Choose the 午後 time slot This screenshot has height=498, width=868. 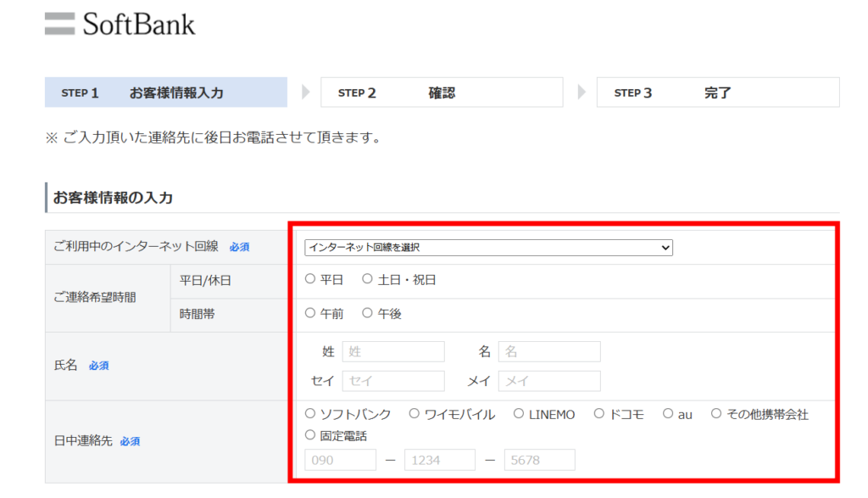tap(367, 313)
